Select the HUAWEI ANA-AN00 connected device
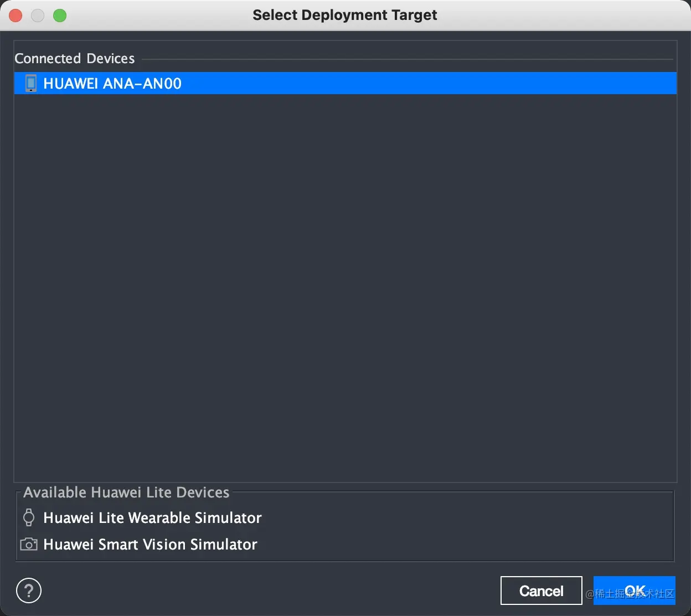This screenshot has height=616, width=691. (x=345, y=83)
